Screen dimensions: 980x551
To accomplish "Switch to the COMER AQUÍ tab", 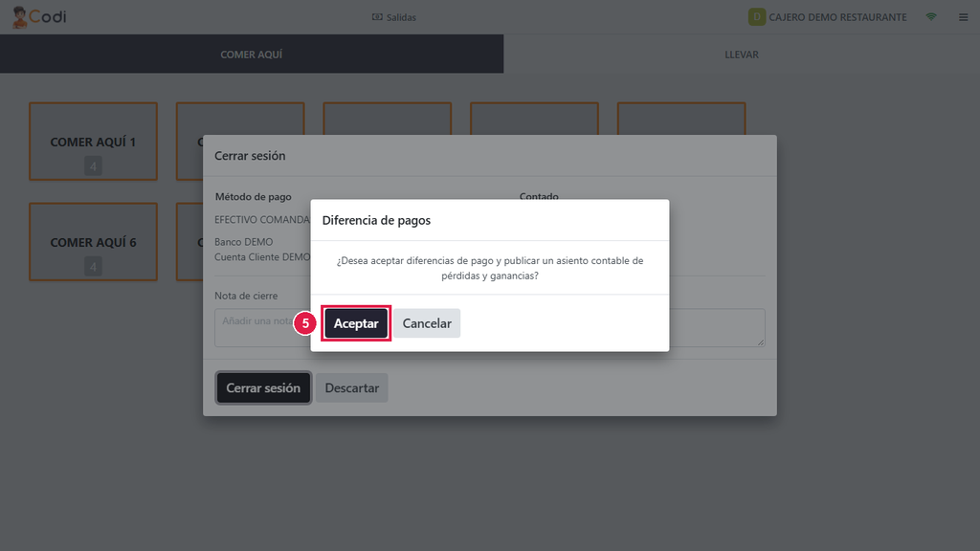I will click(252, 55).
